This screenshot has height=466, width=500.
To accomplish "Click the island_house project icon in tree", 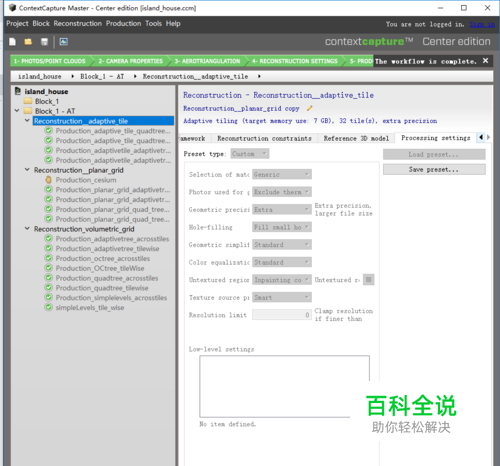I will pyautogui.click(x=18, y=91).
